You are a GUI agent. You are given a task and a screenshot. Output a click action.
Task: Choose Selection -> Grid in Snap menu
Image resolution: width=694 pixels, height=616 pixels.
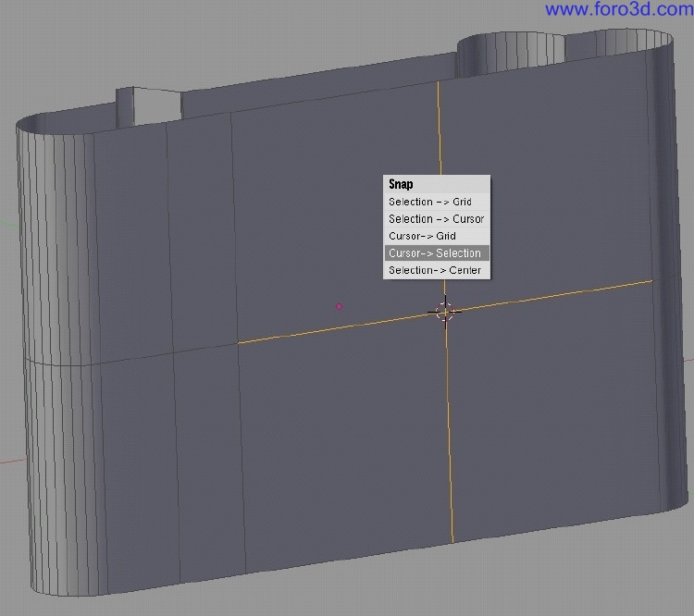point(437,202)
